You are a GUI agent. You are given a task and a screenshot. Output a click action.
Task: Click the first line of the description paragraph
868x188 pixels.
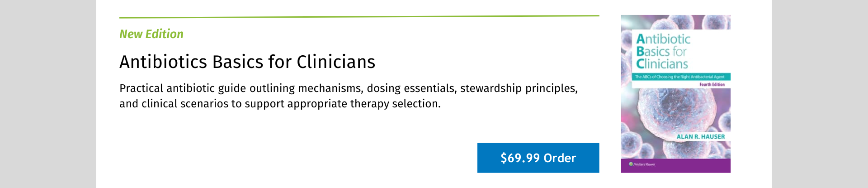pyautogui.click(x=349, y=88)
